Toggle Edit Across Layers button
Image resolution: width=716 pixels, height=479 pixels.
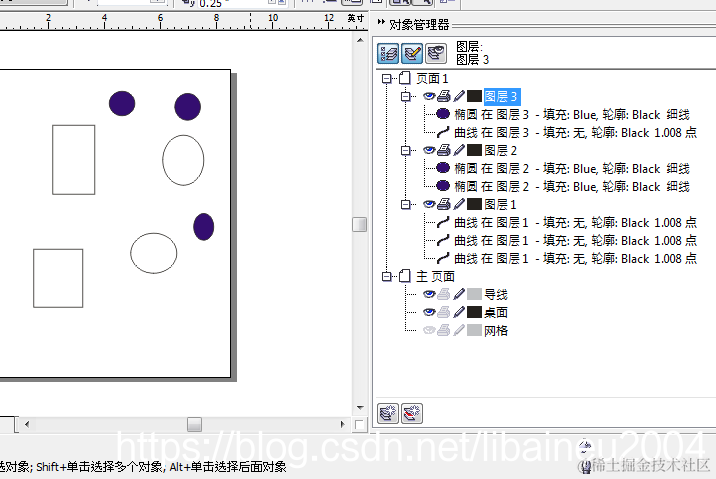click(x=412, y=53)
